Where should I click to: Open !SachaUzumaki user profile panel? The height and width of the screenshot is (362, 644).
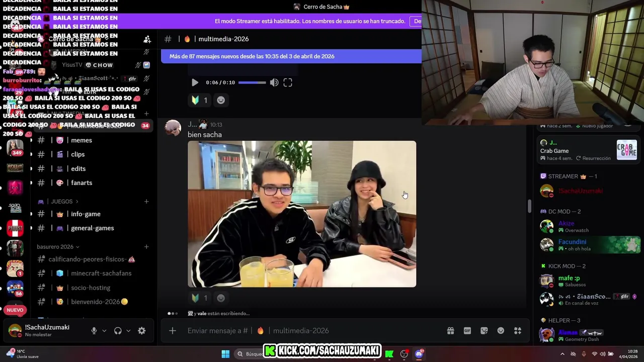39,330
